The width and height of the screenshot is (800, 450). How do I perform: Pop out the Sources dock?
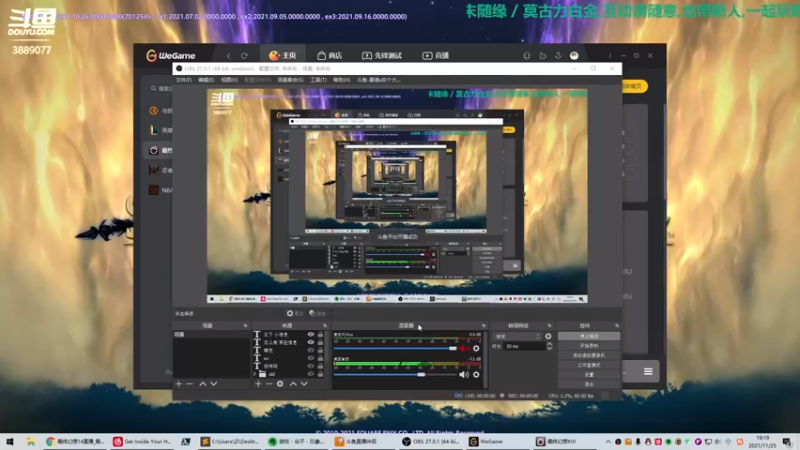point(325,326)
